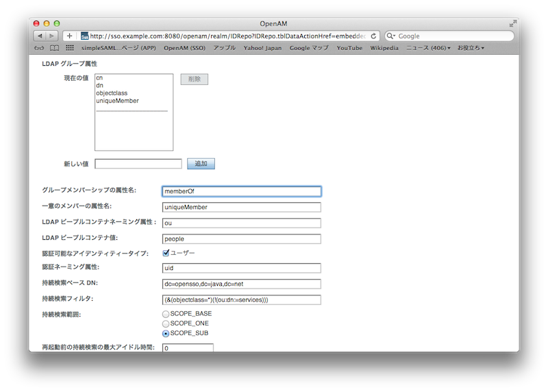The height and width of the screenshot is (392, 548).
Task: Toggle the ユーザー checkbox
Action: point(166,253)
